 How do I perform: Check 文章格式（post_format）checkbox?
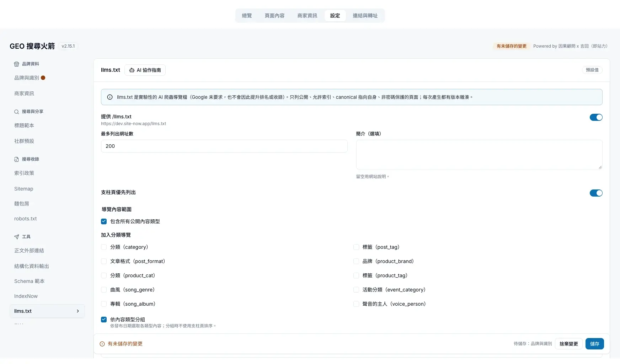click(x=104, y=261)
